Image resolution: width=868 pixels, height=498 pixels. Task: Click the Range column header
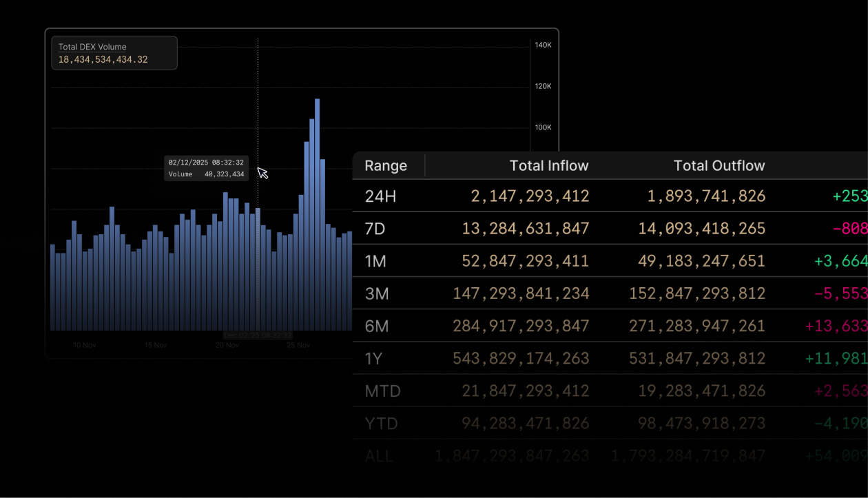click(386, 166)
